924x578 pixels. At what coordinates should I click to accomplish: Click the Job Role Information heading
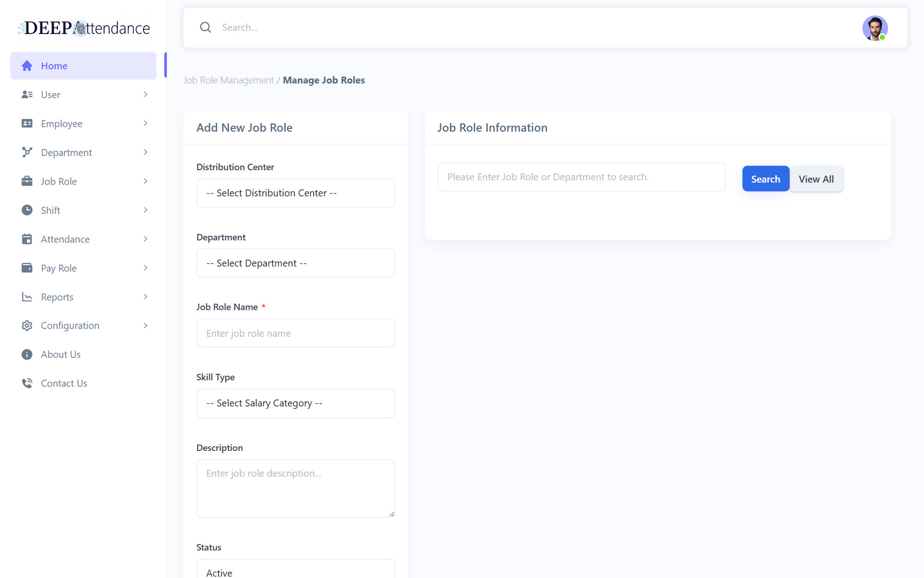pyautogui.click(x=492, y=128)
